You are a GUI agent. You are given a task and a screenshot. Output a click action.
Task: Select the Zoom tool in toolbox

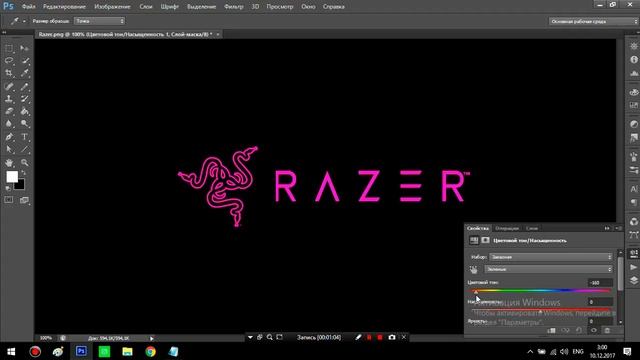(24, 162)
